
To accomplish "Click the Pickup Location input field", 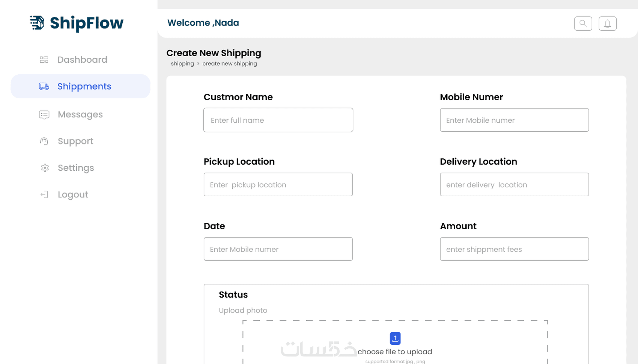I will 278,185.
